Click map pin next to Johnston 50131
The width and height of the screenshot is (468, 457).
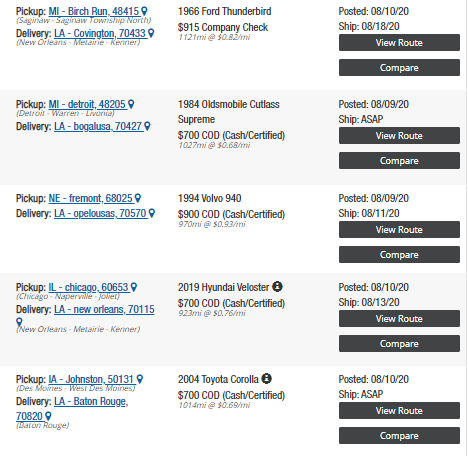click(x=140, y=379)
